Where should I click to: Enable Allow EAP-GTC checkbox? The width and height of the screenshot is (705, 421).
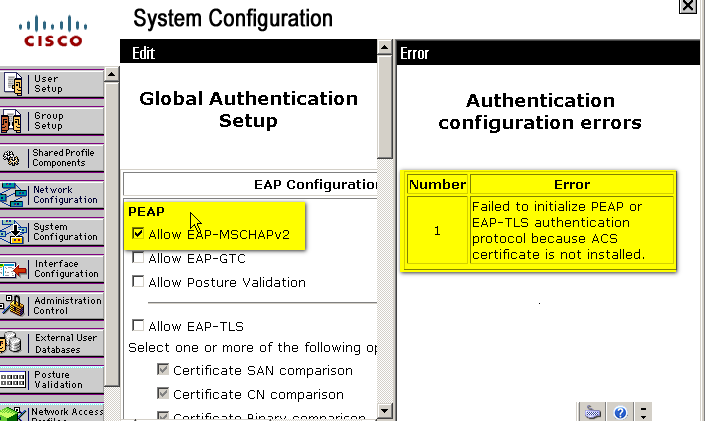click(138, 258)
